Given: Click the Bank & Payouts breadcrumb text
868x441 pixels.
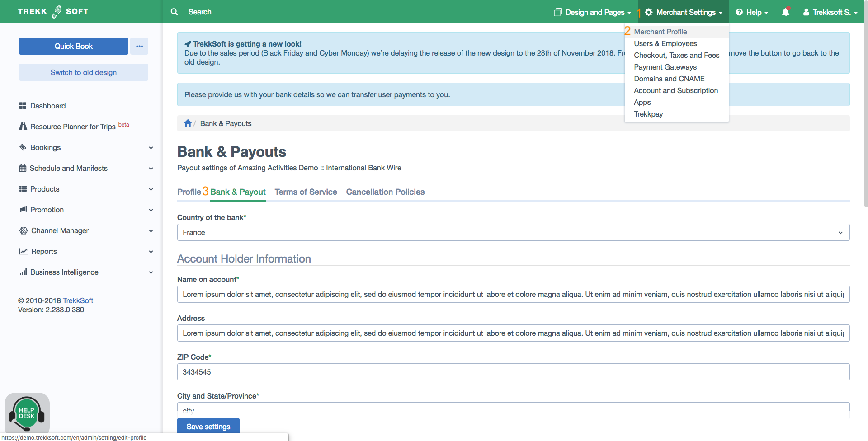Looking at the screenshot, I should [226, 123].
